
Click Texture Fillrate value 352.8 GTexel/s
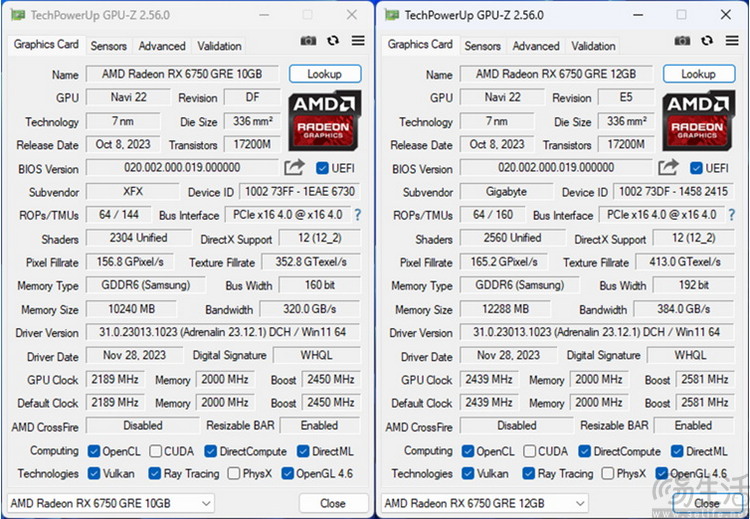click(311, 262)
